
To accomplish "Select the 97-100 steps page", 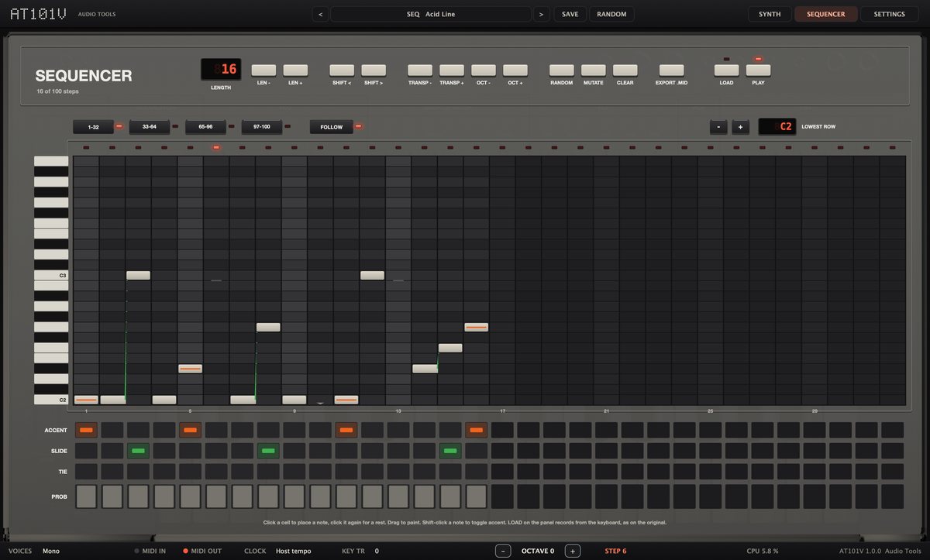I will [x=261, y=126].
